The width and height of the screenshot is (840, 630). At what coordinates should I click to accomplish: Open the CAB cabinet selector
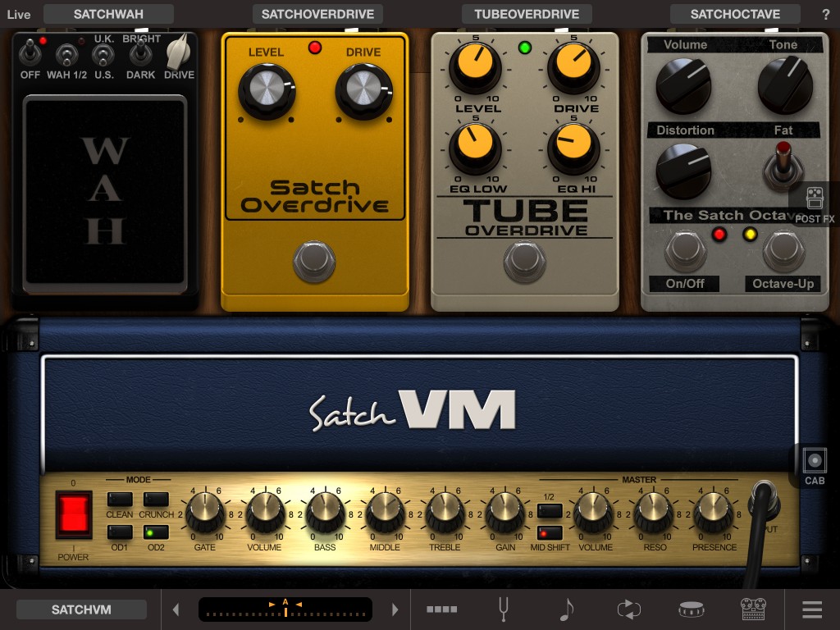click(815, 466)
